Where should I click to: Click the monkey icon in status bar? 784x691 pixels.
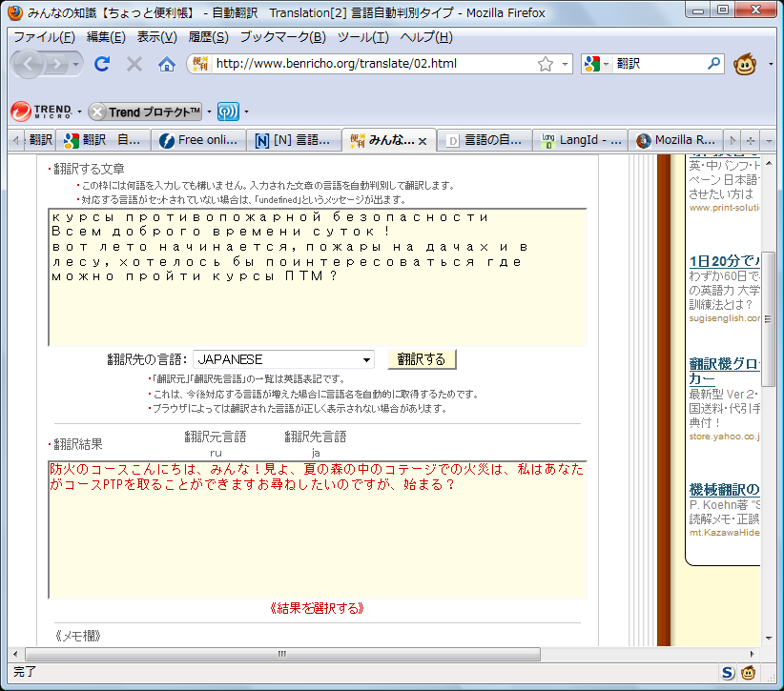(749, 673)
